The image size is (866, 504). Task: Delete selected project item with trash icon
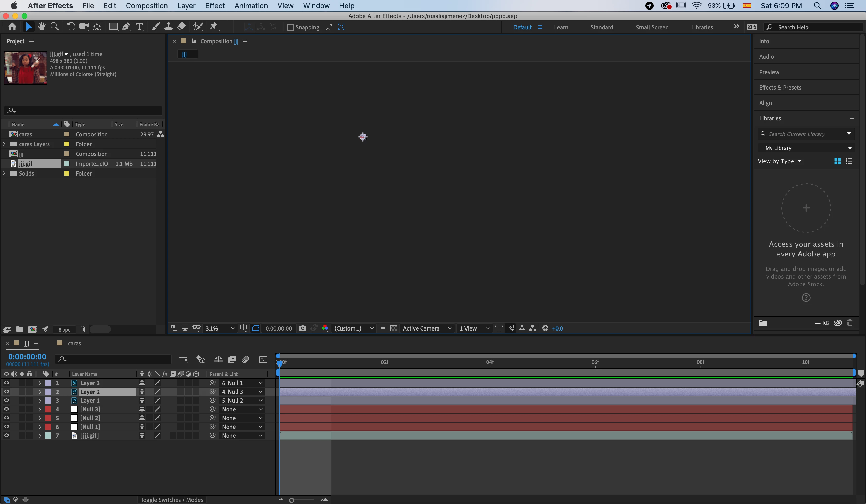[82, 329]
